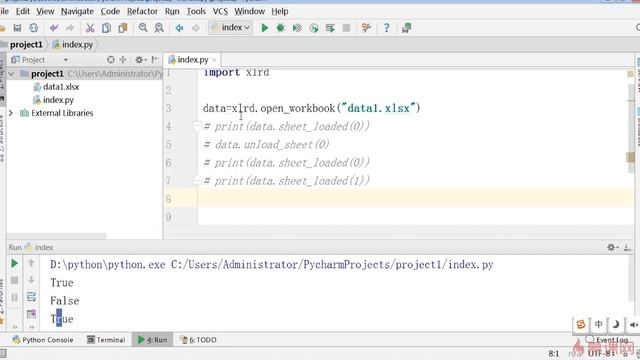640x360 pixels.
Task: Click the down arrow in Run panel
Action: (31, 280)
